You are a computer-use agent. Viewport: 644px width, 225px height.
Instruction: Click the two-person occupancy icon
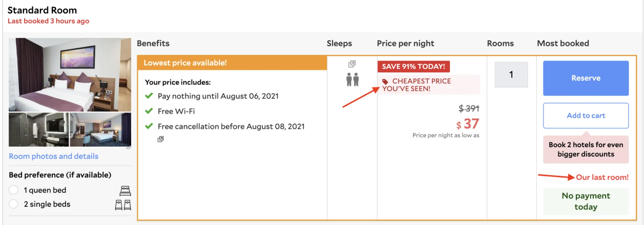coord(352,79)
